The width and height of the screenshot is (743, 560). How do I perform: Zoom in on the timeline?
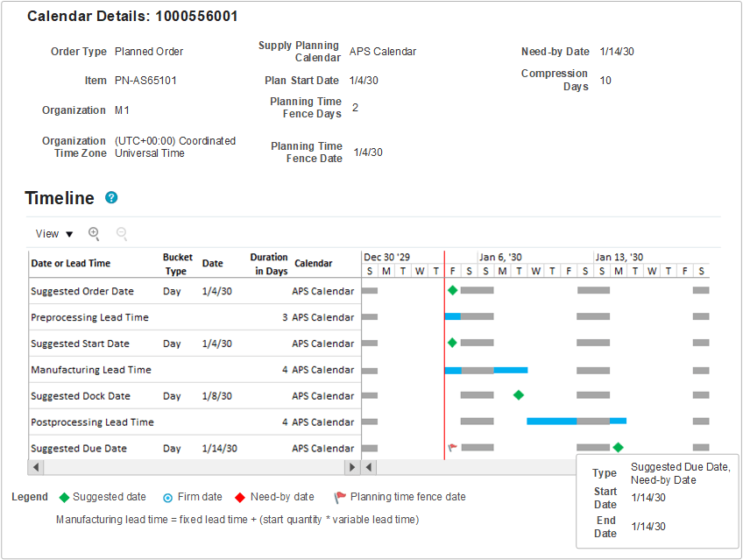pos(94,234)
